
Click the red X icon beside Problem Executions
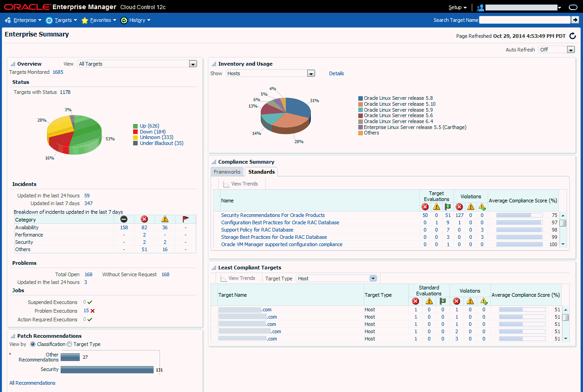[x=93, y=311]
